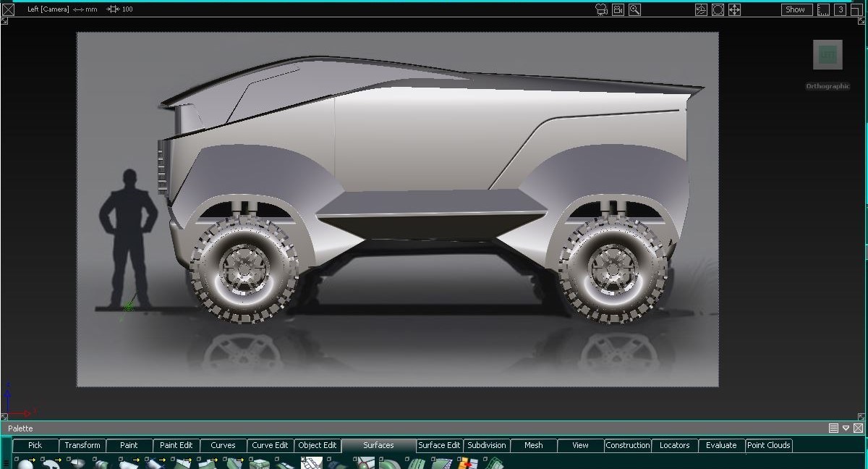Click the hand tool icon left of the shading circle
This screenshot has height=469, width=868.
pyautogui.click(x=700, y=9)
